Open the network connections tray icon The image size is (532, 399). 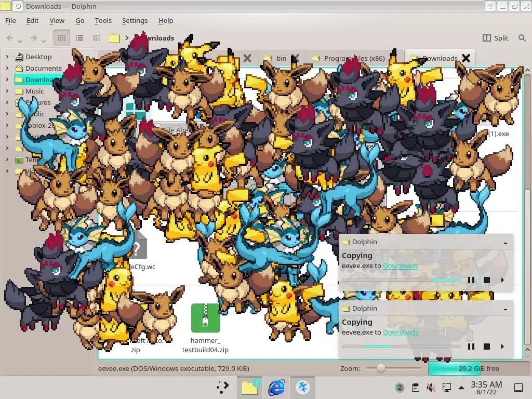[446, 387]
